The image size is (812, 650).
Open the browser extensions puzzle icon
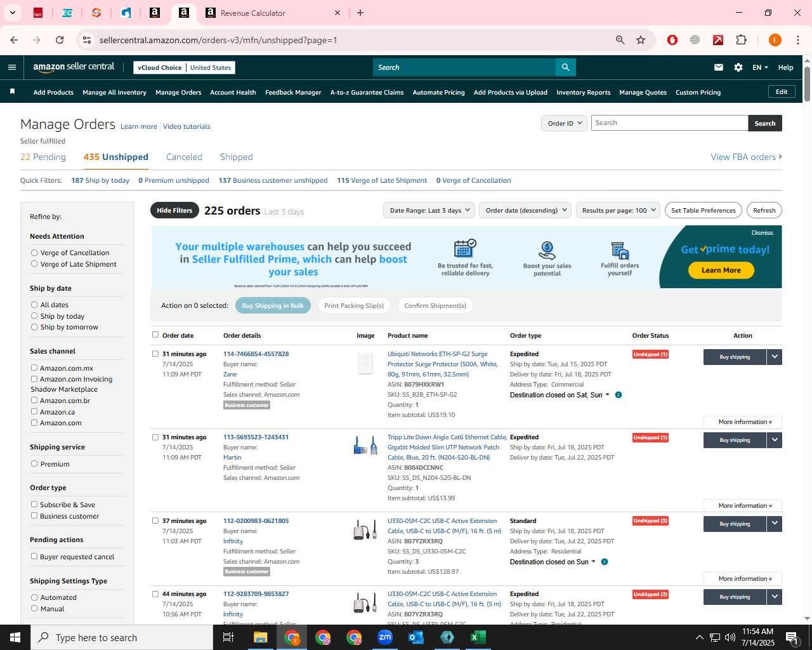click(x=741, y=40)
